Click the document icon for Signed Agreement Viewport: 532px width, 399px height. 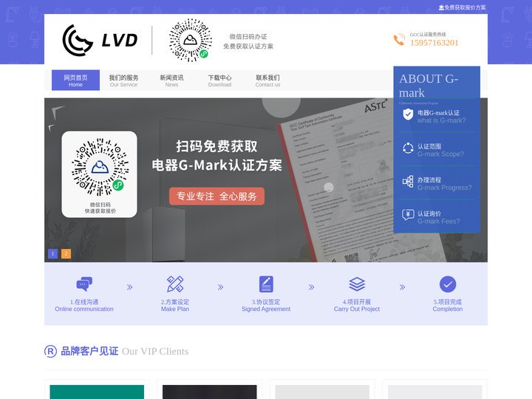[x=266, y=284]
